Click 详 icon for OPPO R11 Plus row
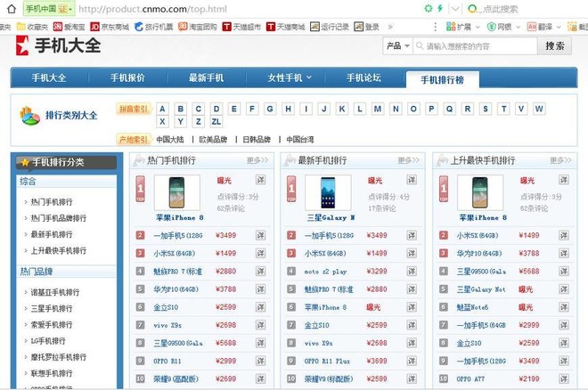Screen dimensions: 588x390 pos(412,361)
